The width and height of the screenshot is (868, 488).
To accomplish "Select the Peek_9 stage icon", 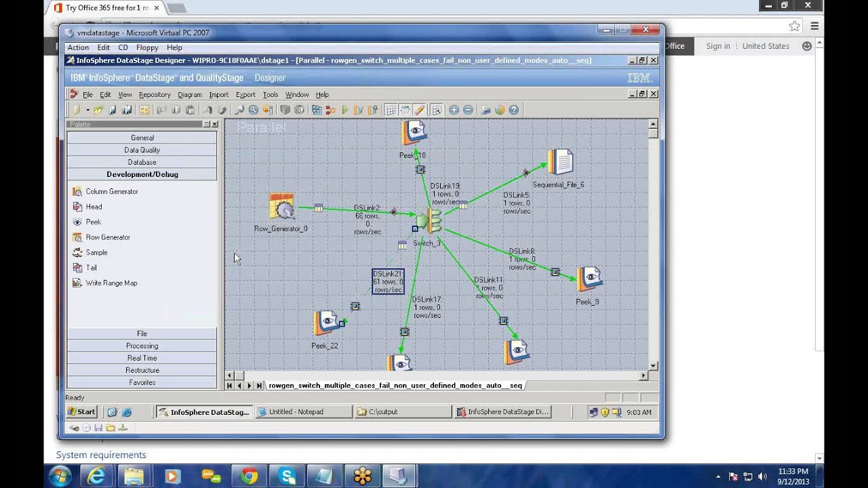I will [589, 279].
